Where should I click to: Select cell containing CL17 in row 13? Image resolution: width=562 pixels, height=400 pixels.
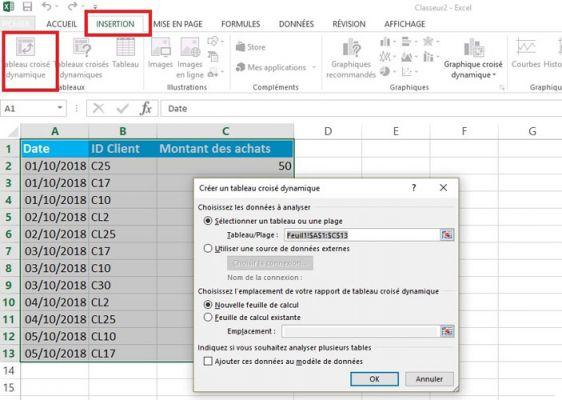point(122,353)
